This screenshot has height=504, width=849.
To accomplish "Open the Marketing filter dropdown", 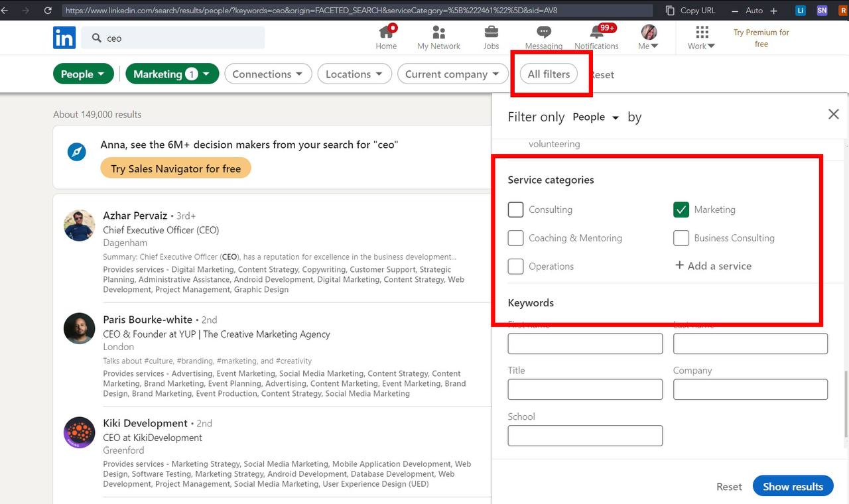I will pyautogui.click(x=172, y=74).
